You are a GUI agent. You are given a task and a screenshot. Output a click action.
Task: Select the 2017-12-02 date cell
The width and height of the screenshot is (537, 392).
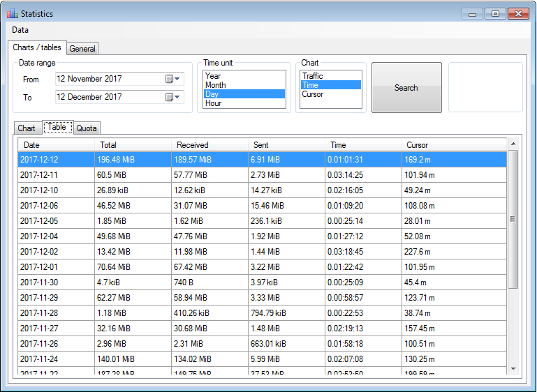tap(56, 252)
